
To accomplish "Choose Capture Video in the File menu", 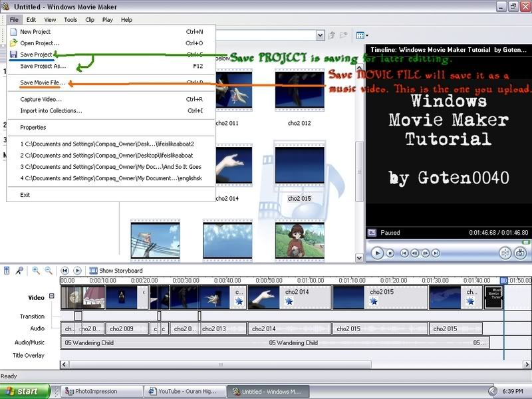I will [x=111, y=99].
